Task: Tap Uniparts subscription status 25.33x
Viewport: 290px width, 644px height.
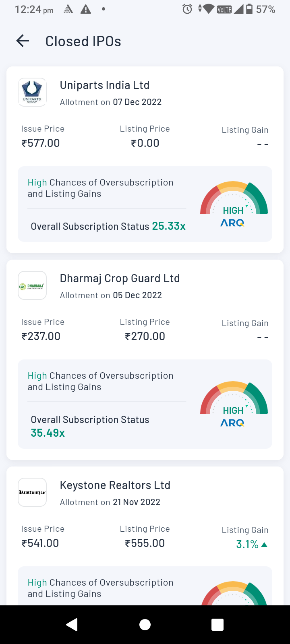Action: tap(168, 226)
